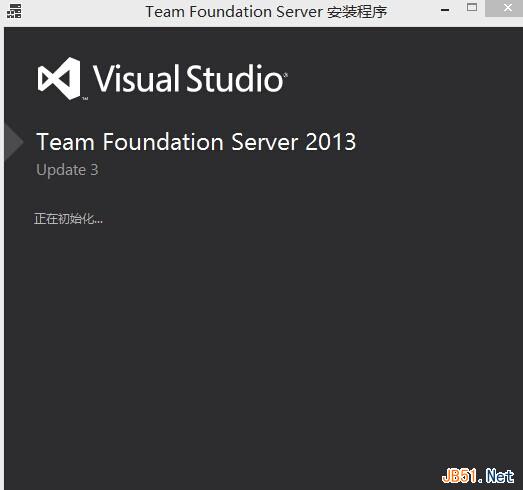Viewport: 523px width, 490px height.
Task: Click the 2013 year in the heading
Action: [331, 142]
